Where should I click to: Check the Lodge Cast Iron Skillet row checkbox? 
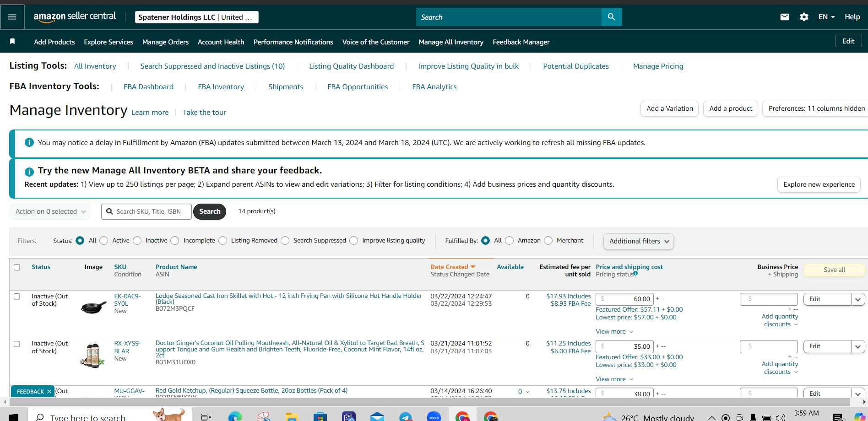coord(17,297)
